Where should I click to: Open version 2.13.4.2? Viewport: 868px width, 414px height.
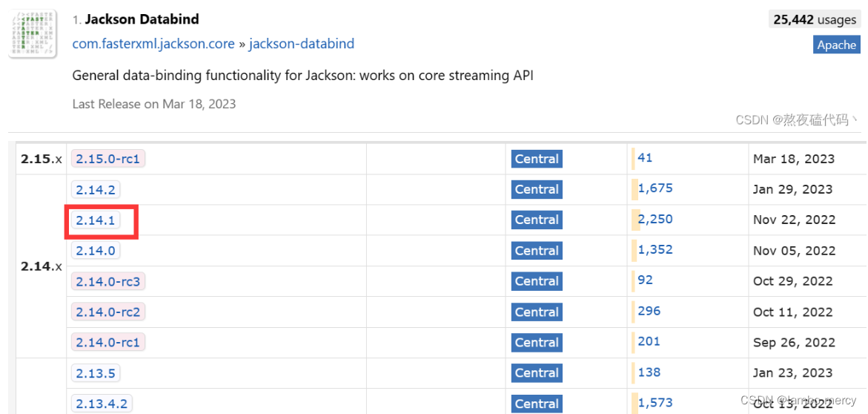(102, 404)
